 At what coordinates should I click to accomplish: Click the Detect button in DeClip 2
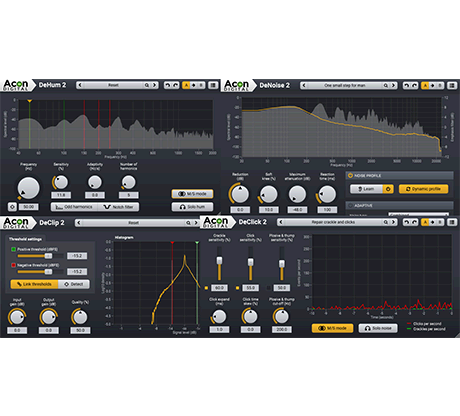(74, 284)
